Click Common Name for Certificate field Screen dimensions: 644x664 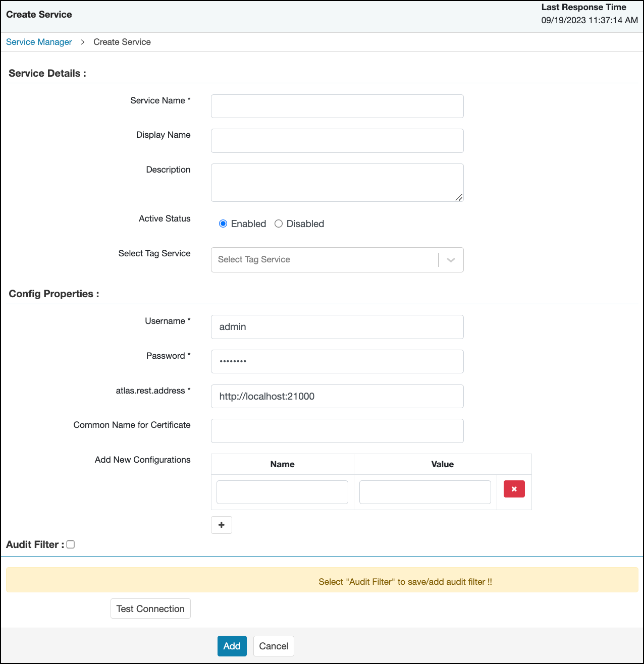pos(337,431)
